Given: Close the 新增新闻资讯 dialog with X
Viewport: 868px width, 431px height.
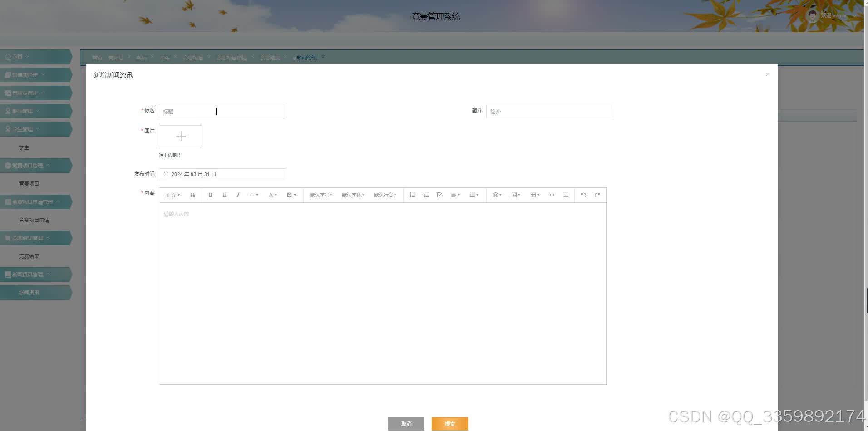Looking at the screenshot, I should point(768,74).
